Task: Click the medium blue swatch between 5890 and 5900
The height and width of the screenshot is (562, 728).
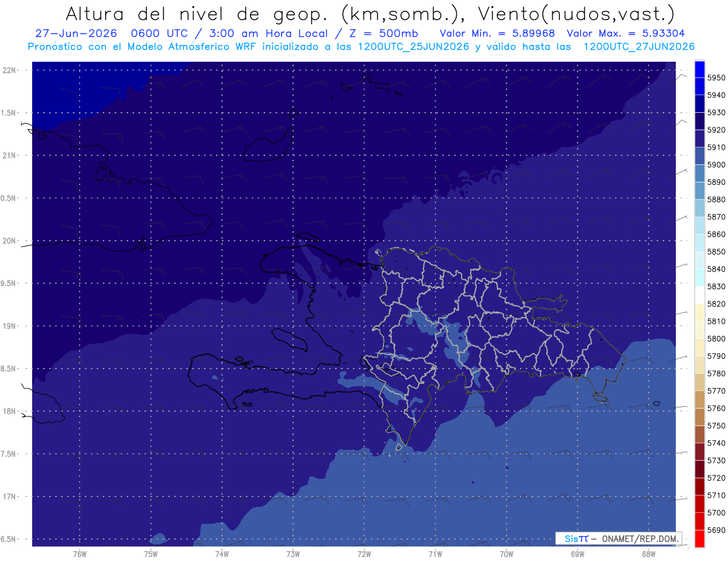Action: pos(699,173)
